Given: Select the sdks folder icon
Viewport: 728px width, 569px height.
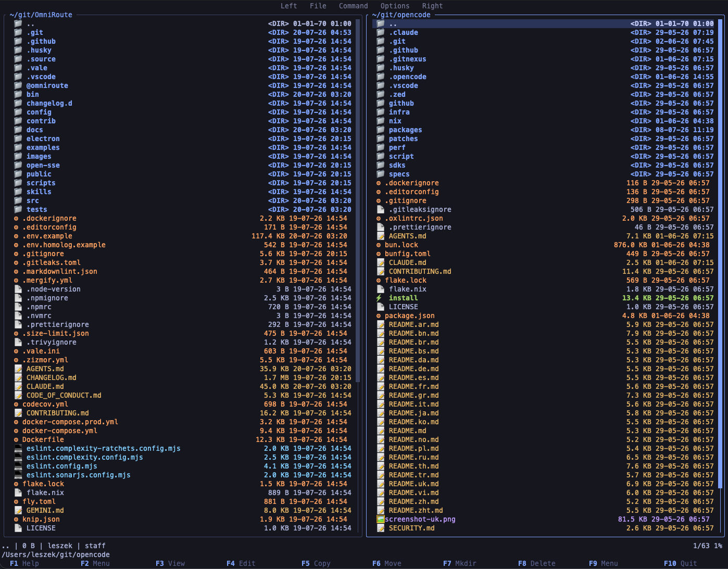Looking at the screenshot, I should [381, 165].
